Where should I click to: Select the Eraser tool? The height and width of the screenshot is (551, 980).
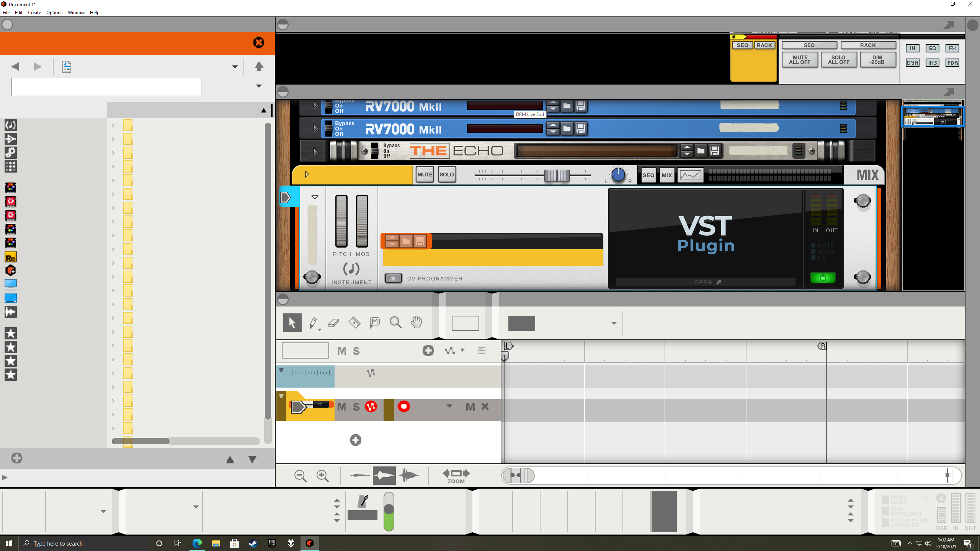(333, 323)
